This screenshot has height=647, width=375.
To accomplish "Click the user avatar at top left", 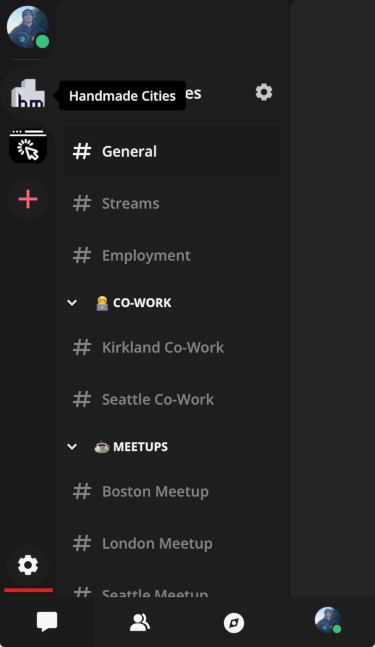I will pos(28,27).
